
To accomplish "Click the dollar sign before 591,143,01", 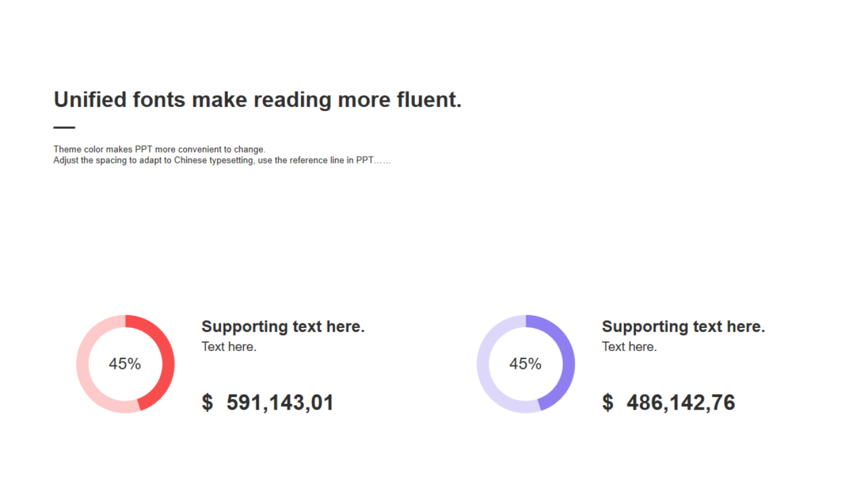I will (x=208, y=403).
